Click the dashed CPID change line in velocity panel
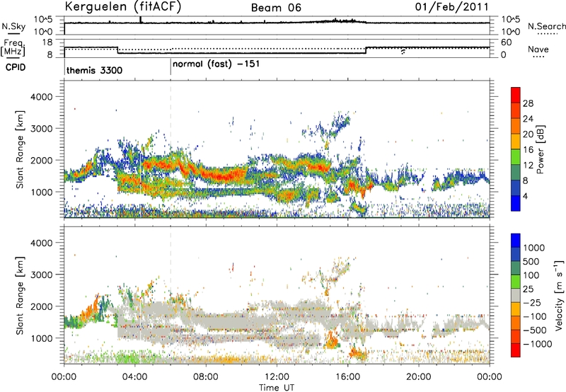This screenshot has height=392, width=566. click(x=171, y=295)
